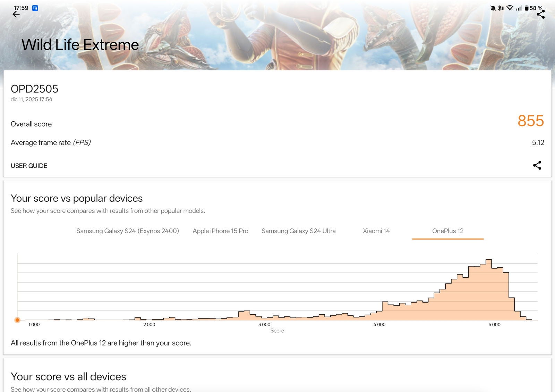This screenshot has height=392, width=555.
Task: Tap the muted notifications bell in status bar
Action: 493,8
